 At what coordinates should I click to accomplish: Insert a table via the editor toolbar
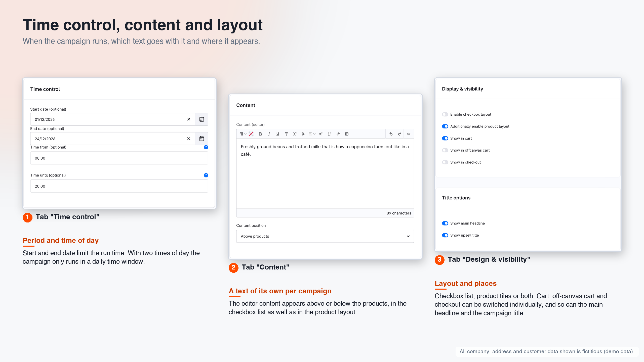click(347, 134)
